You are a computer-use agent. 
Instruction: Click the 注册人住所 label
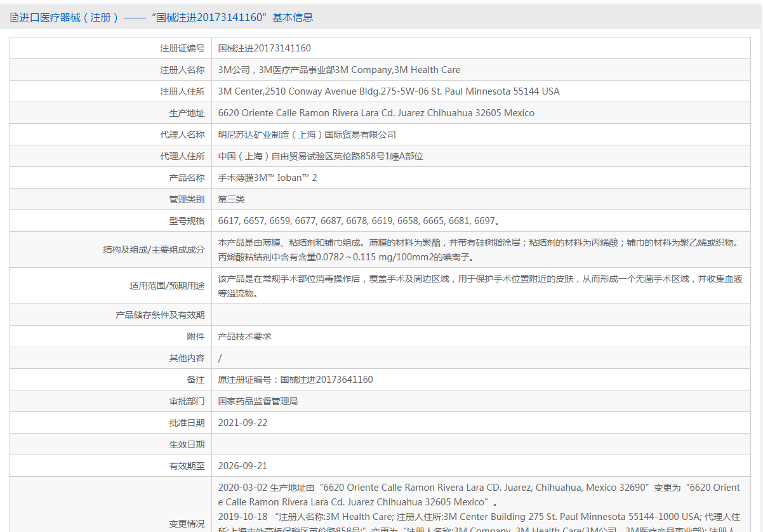coord(182,91)
